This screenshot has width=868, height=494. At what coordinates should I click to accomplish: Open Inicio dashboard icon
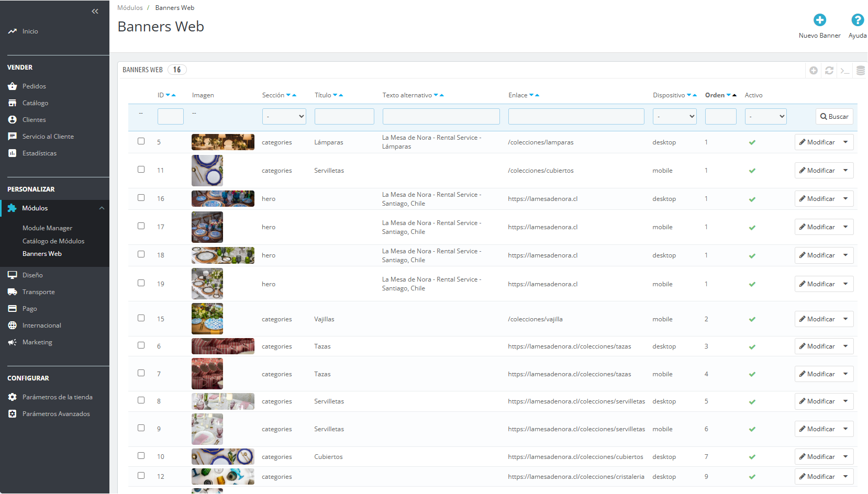[x=13, y=31]
